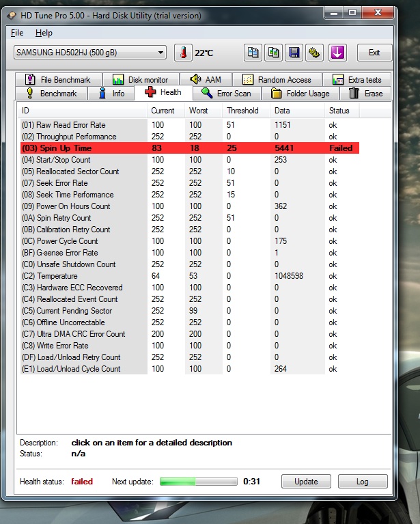Click the Current column header
Viewport: 420px width, 524px height.
click(166, 111)
